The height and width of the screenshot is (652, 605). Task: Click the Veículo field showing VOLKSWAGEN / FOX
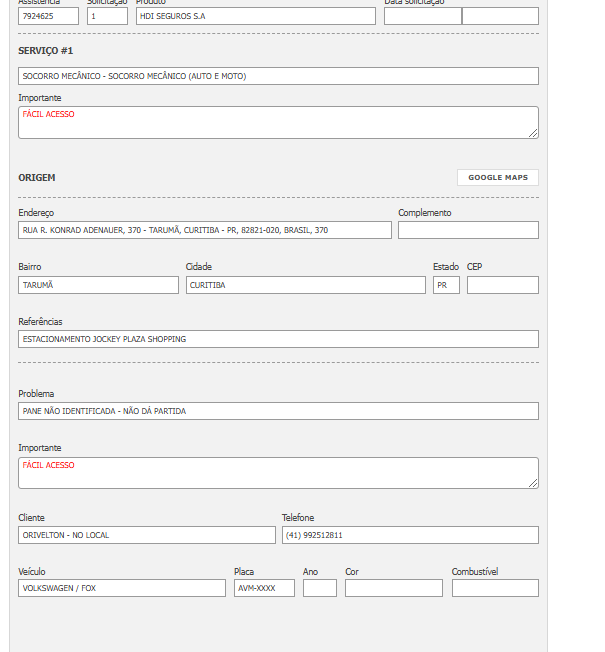click(122, 588)
